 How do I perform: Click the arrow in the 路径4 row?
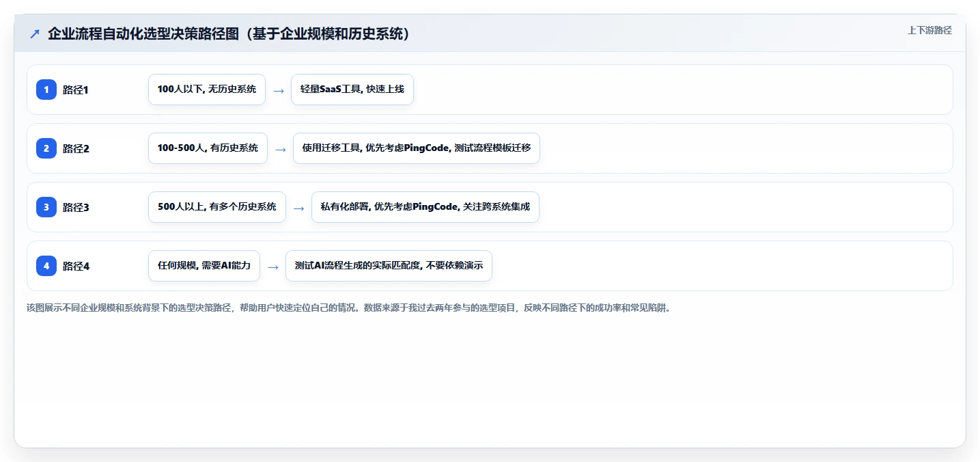(273, 267)
